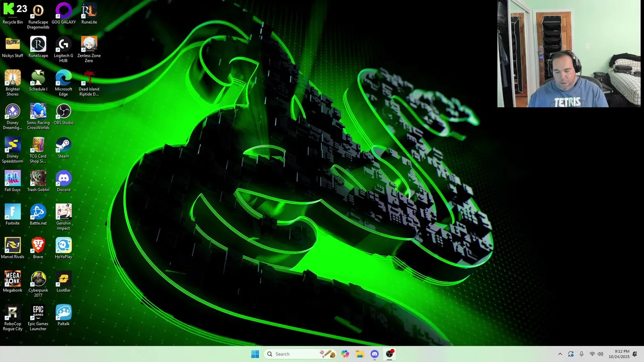Click the Sonic Racing CrossWorlds shortcut

tap(38, 117)
